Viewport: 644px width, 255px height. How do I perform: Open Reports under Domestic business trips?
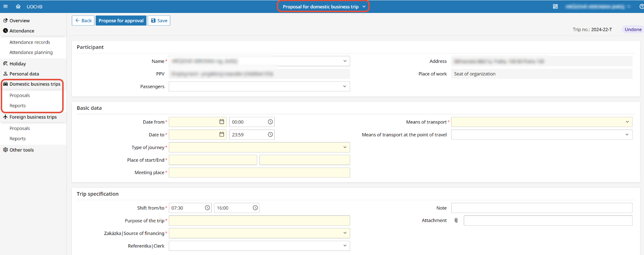[17, 106]
